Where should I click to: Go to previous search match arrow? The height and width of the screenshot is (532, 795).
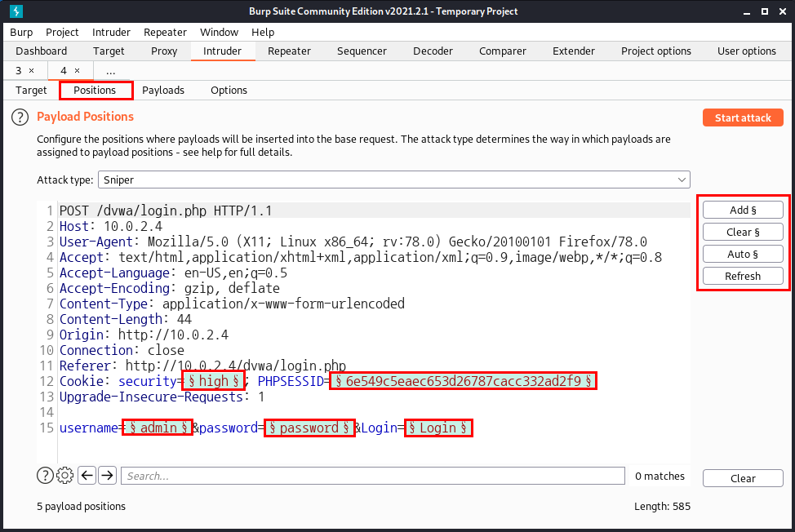(87, 475)
